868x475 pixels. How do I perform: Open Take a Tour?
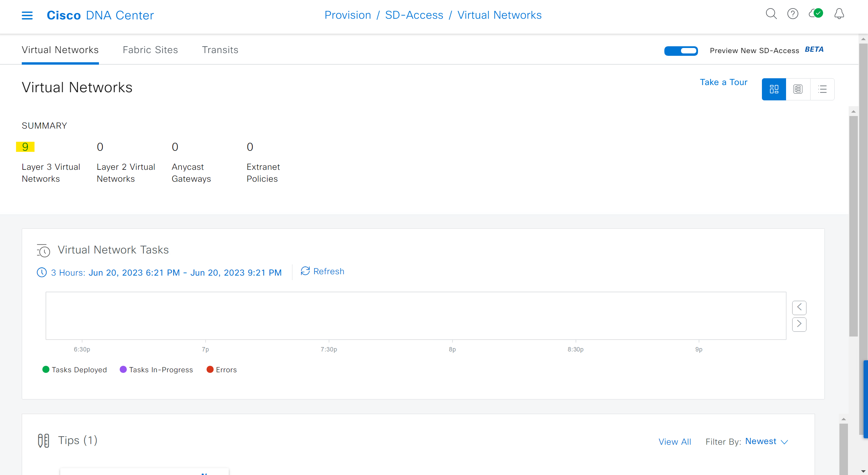point(724,82)
